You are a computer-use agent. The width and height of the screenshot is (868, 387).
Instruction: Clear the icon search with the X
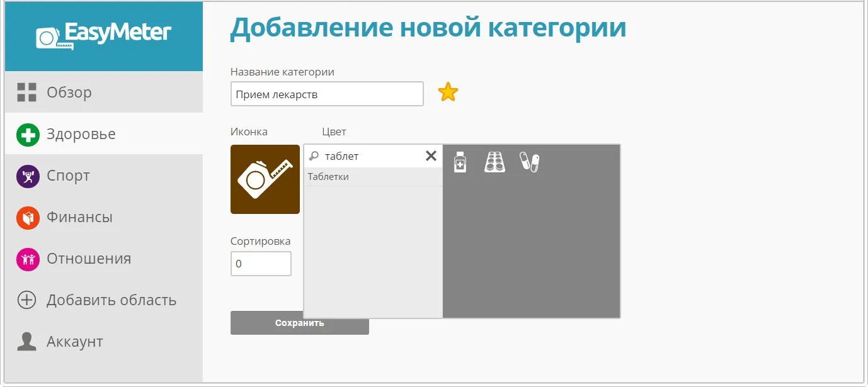(x=431, y=155)
